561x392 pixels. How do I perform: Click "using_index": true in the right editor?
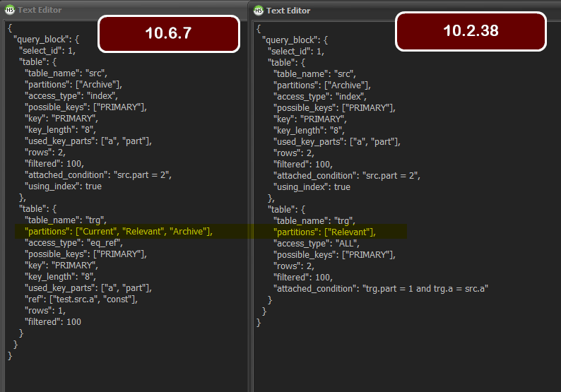(x=312, y=187)
